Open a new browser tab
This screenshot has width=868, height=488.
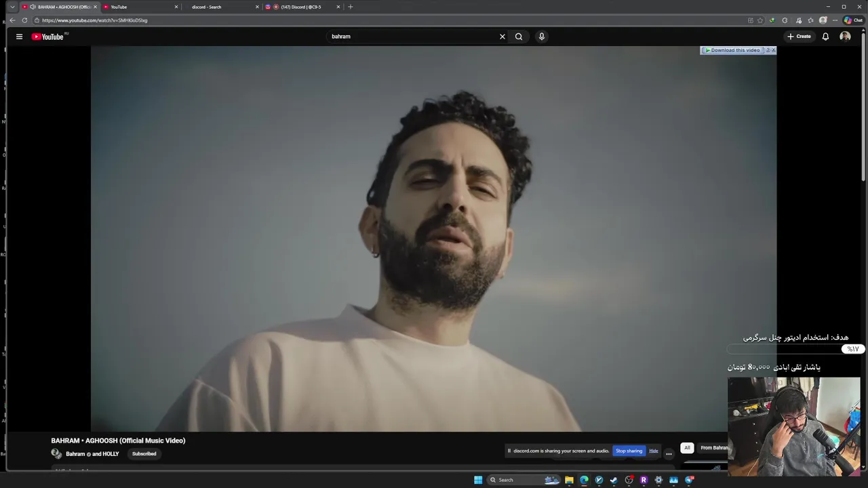coord(351,7)
